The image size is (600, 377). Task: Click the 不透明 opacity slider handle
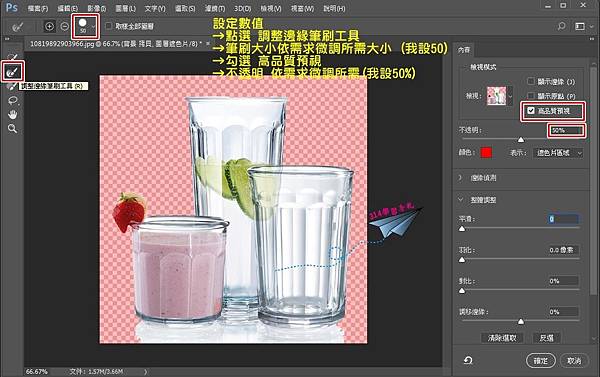tap(521, 140)
